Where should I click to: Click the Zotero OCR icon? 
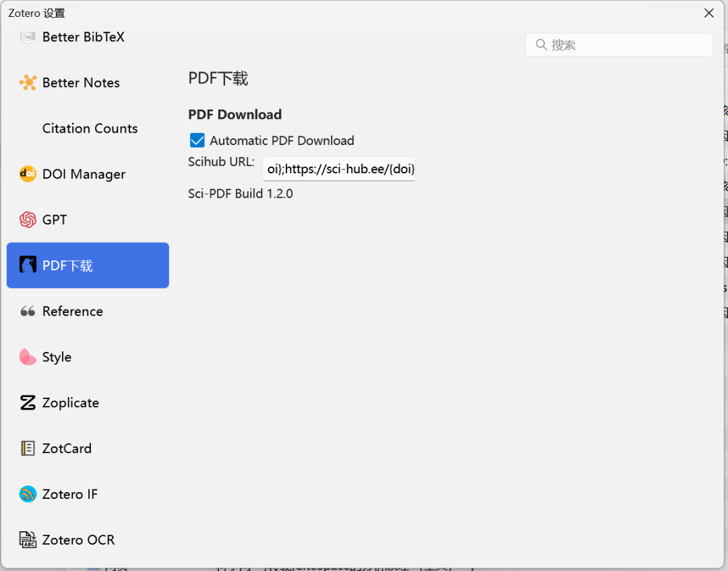click(x=28, y=540)
